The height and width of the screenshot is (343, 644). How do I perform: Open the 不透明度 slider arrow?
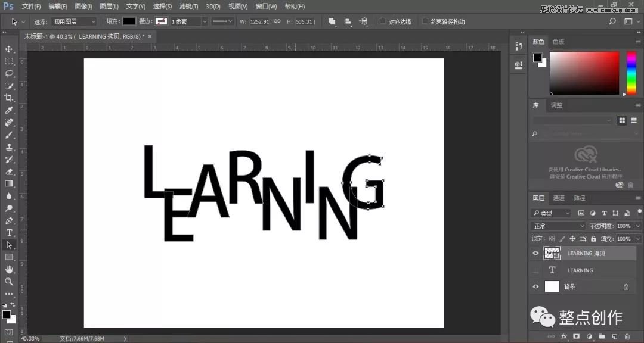pos(638,226)
